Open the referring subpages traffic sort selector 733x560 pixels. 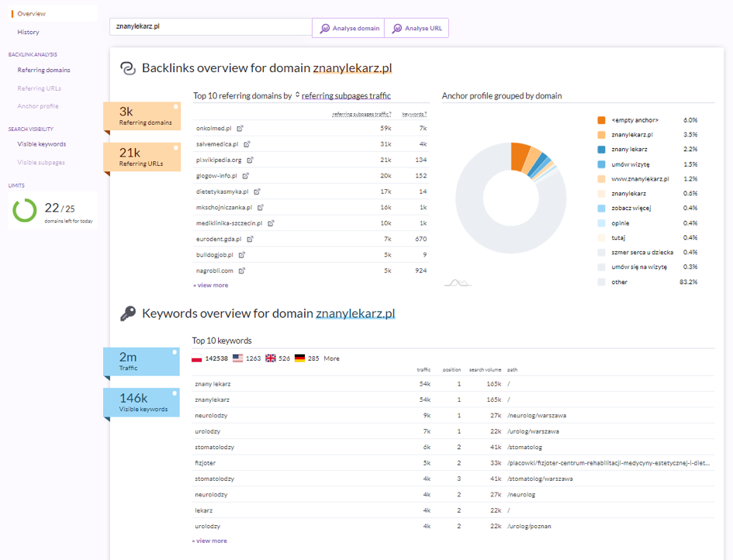coord(346,96)
